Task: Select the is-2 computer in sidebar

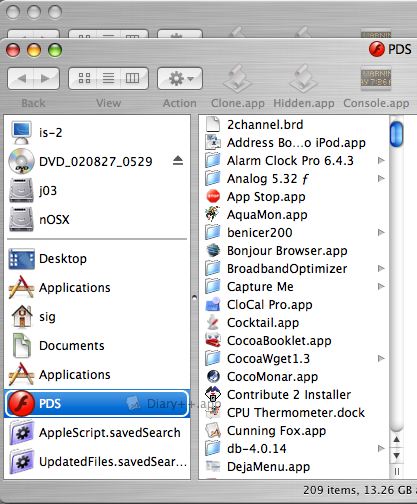Action: point(97,133)
